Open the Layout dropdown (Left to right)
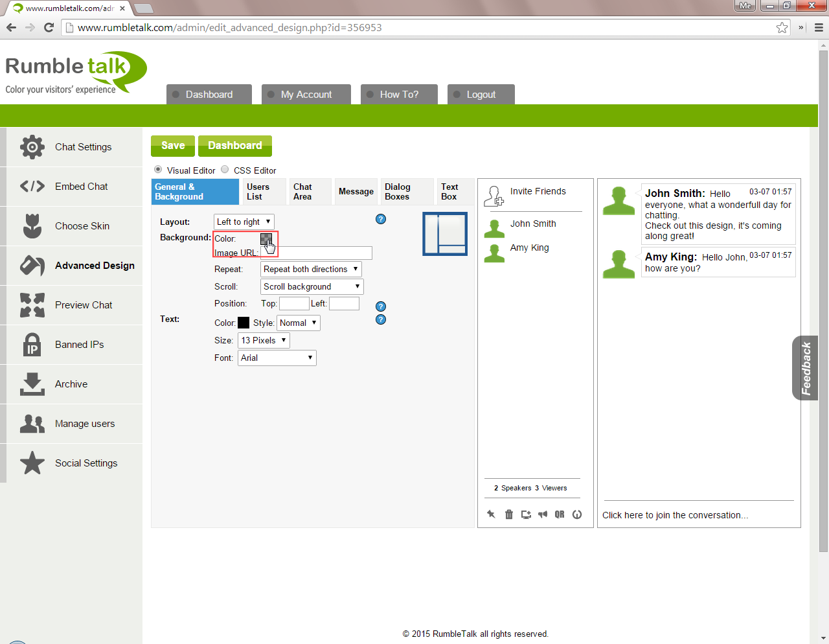 244,222
